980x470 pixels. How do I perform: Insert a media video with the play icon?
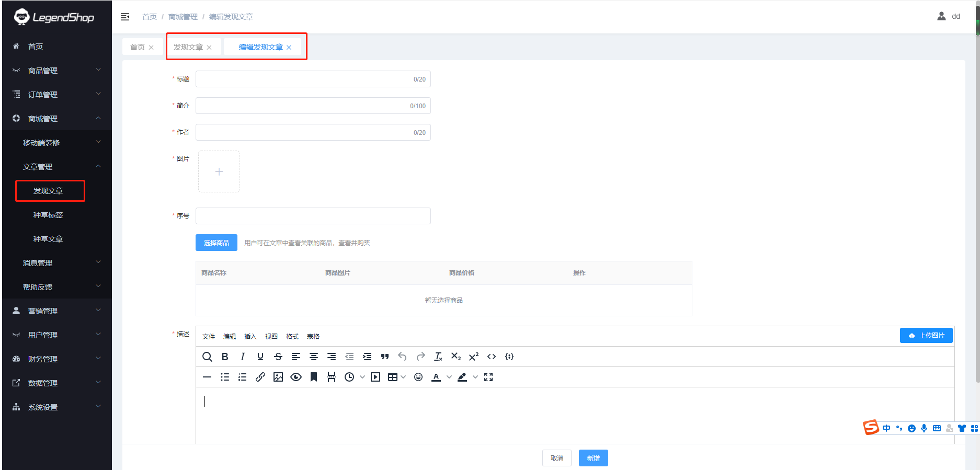click(375, 377)
